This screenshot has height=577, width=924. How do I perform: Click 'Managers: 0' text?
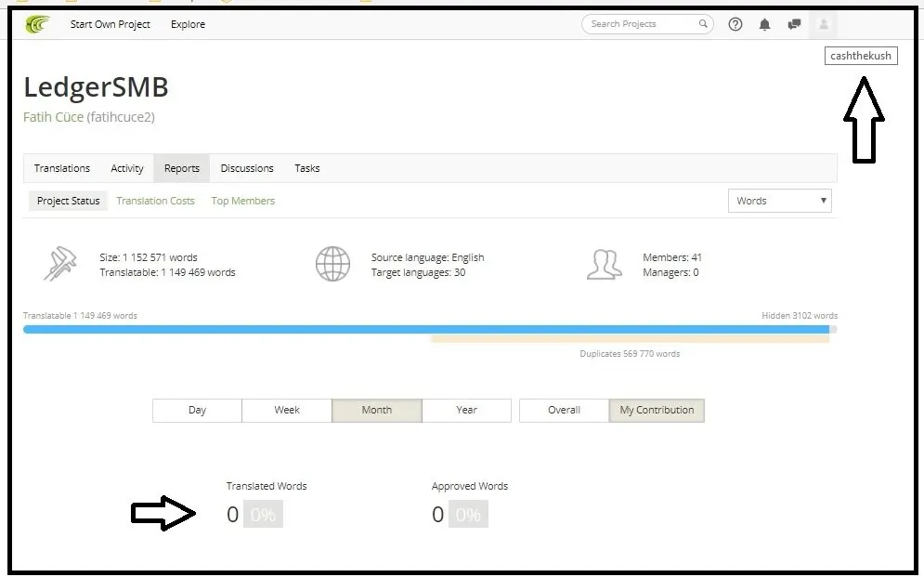670,272
